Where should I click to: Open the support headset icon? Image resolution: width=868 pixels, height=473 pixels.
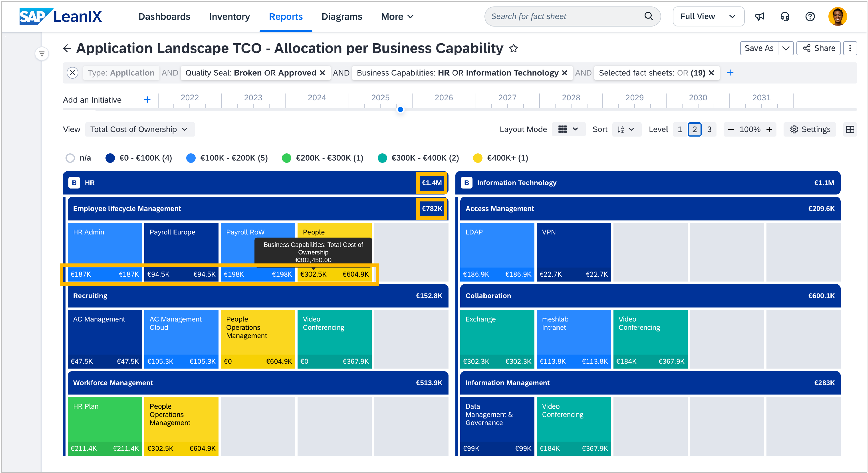pyautogui.click(x=785, y=16)
